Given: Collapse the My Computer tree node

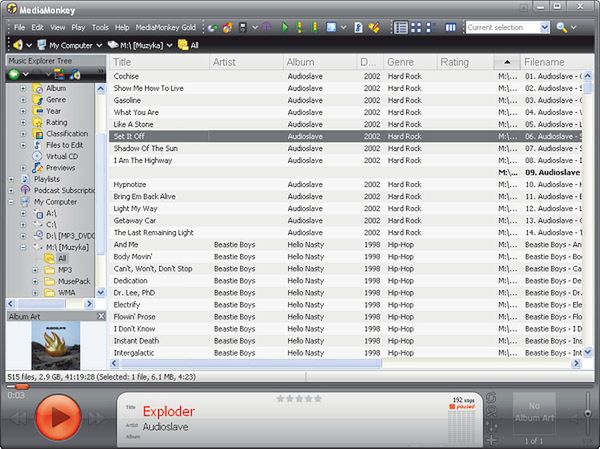Looking at the screenshot, I should tap(11, 202).
